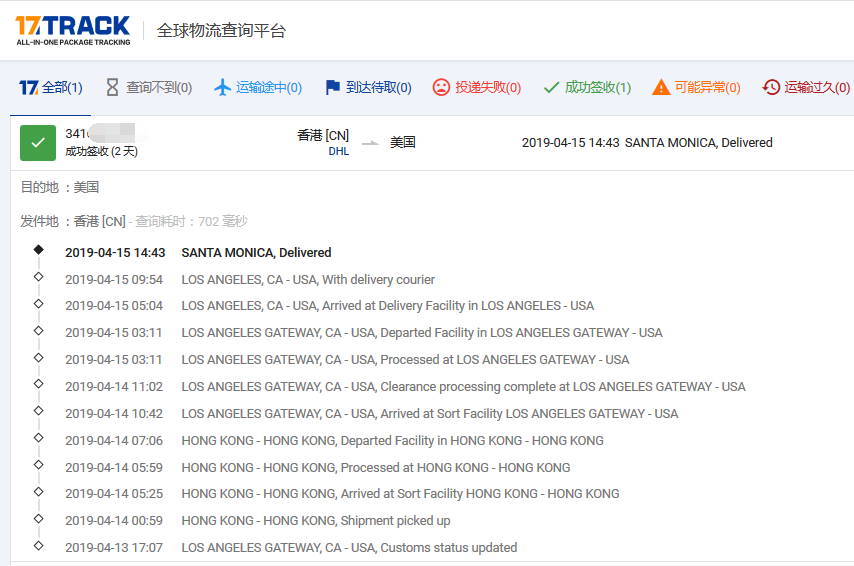The width and height of the screenshot is (854, 566).
Task: Click the 17TRACK logo
Action: click(x=72, y=30)
